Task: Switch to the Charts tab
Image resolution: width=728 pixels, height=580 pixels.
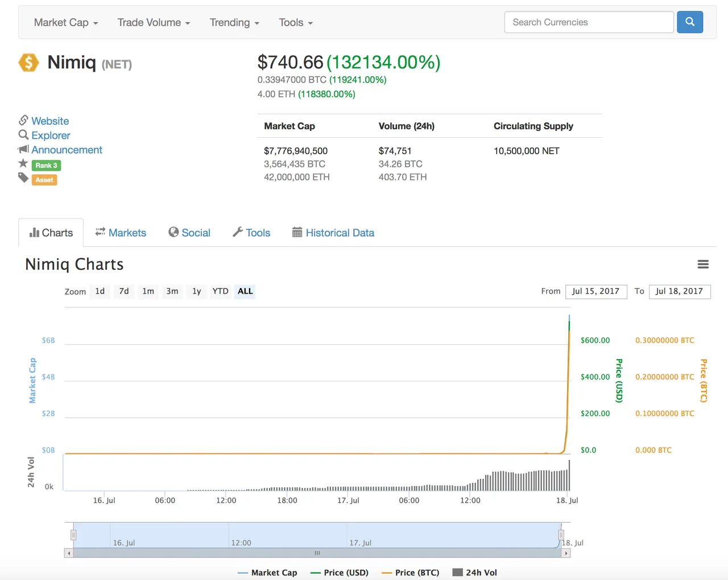Action: (x=51, y=233)
